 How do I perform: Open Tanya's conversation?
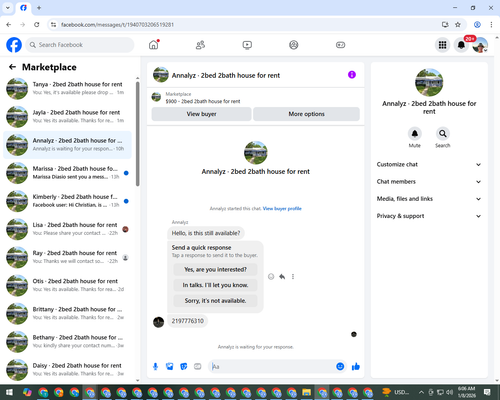67,88
